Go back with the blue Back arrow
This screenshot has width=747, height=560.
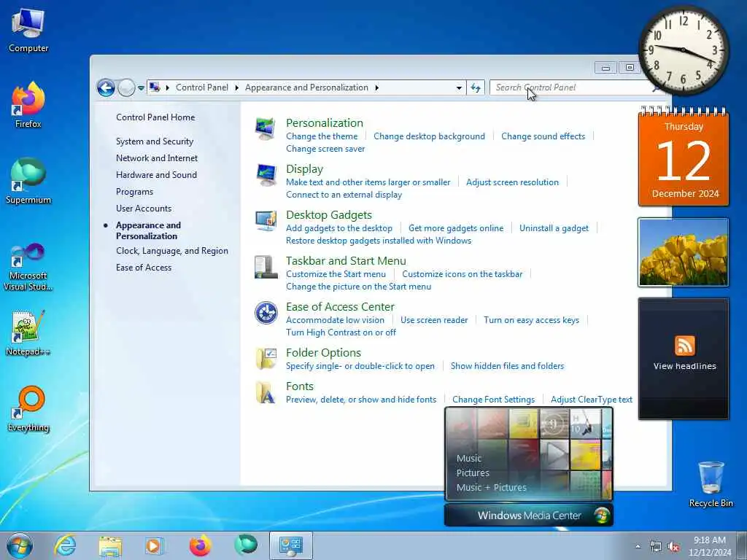(106, 87)
